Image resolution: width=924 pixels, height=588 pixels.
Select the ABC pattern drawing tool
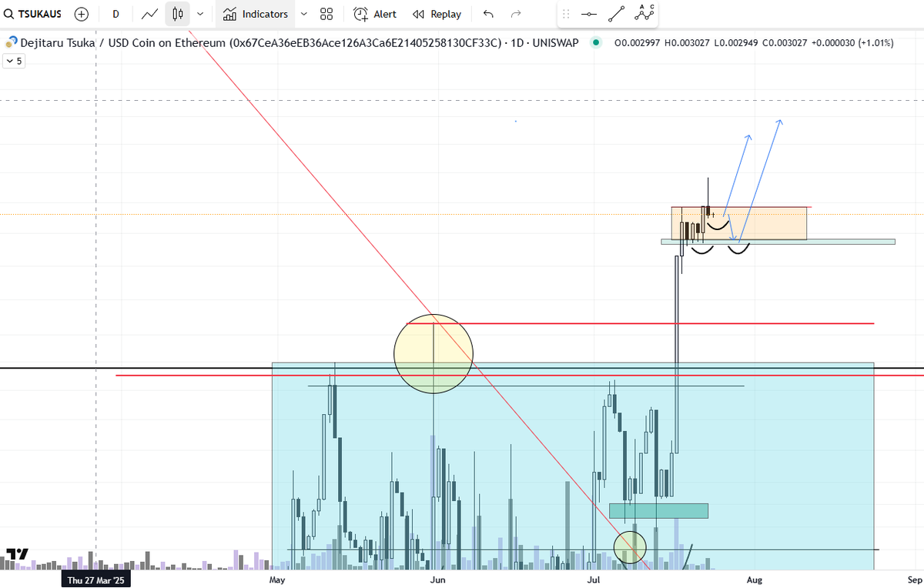point(644,13)
